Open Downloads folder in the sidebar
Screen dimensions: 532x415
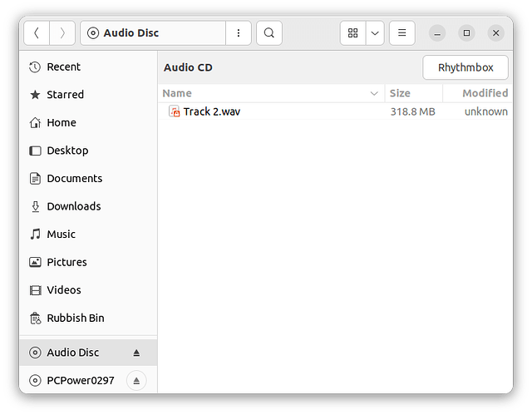[88, 206]
